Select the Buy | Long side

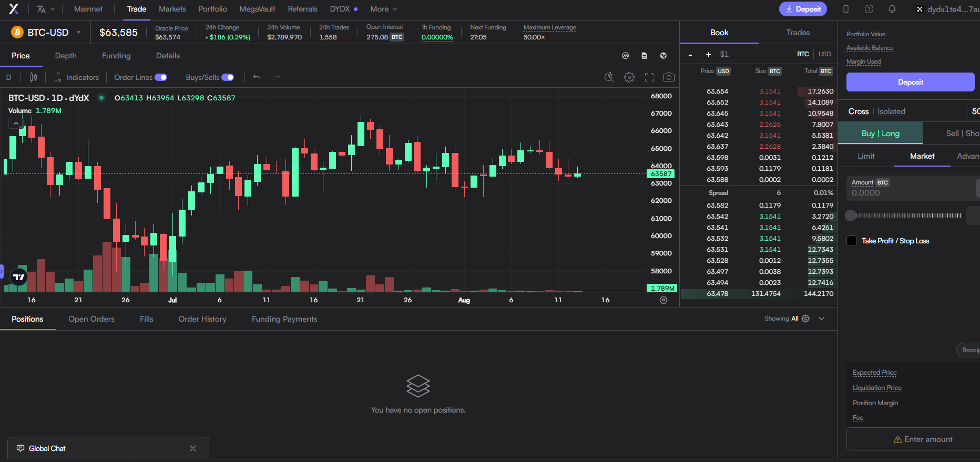pyautogui.click(x=881, y=134)
